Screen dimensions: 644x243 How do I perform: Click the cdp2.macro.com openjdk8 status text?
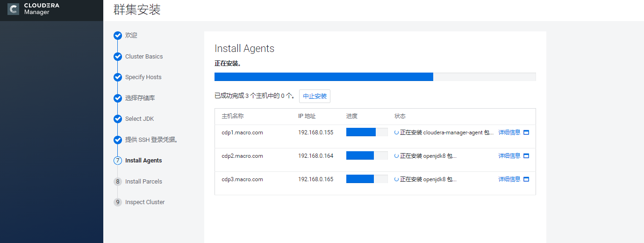pyautogui.click(x=428, y=156)
